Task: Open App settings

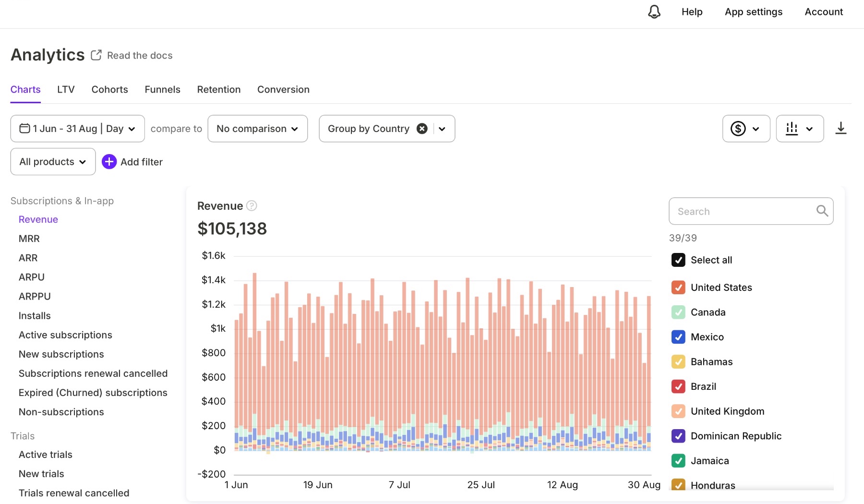Action: click(x=754, y=12)
